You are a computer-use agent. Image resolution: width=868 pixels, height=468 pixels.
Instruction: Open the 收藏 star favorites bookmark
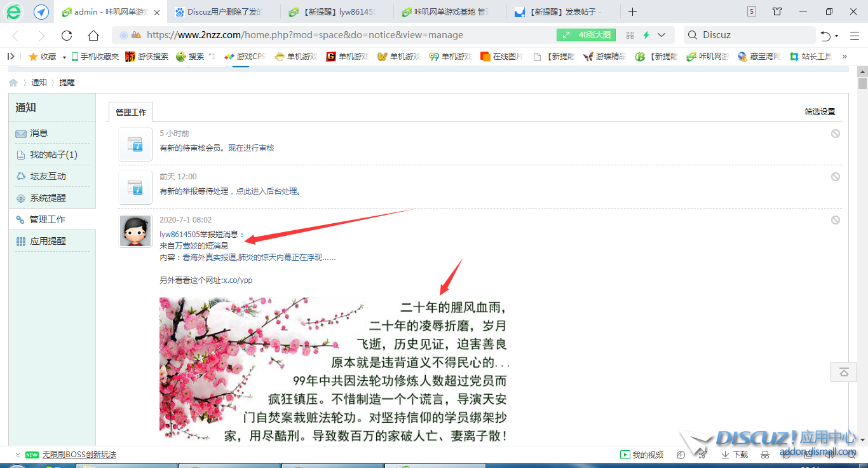pyautogui.click(x=43, y=57)
